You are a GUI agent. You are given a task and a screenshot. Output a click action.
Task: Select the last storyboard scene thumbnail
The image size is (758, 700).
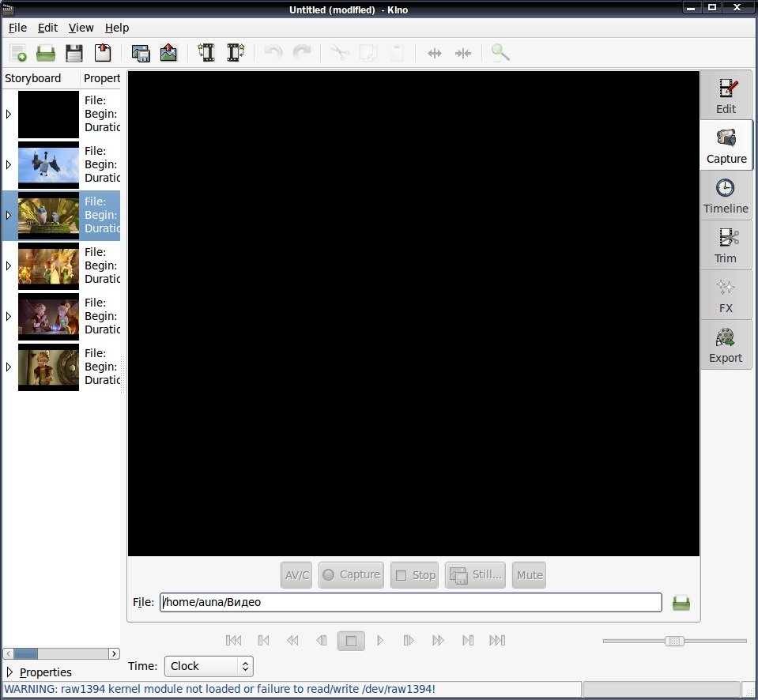pos(48,367)
